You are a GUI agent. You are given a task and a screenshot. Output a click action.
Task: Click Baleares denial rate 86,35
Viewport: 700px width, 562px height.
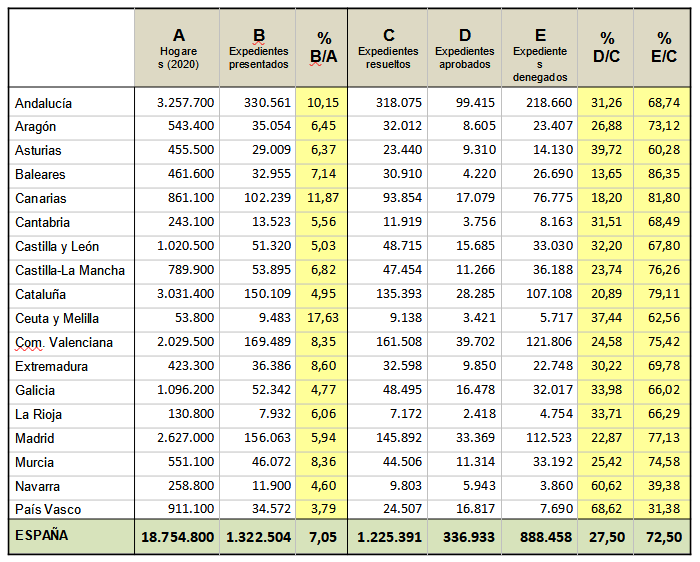point(664,174)
